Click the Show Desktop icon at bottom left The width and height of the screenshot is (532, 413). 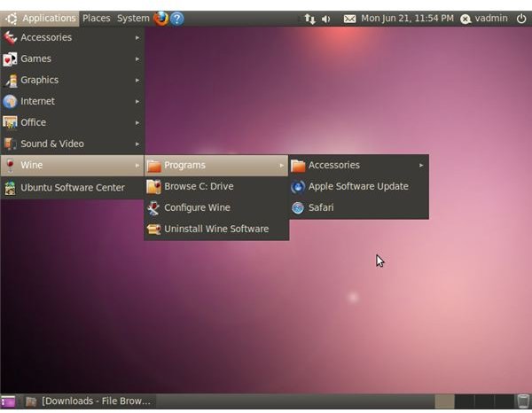[x=8, y=401]
